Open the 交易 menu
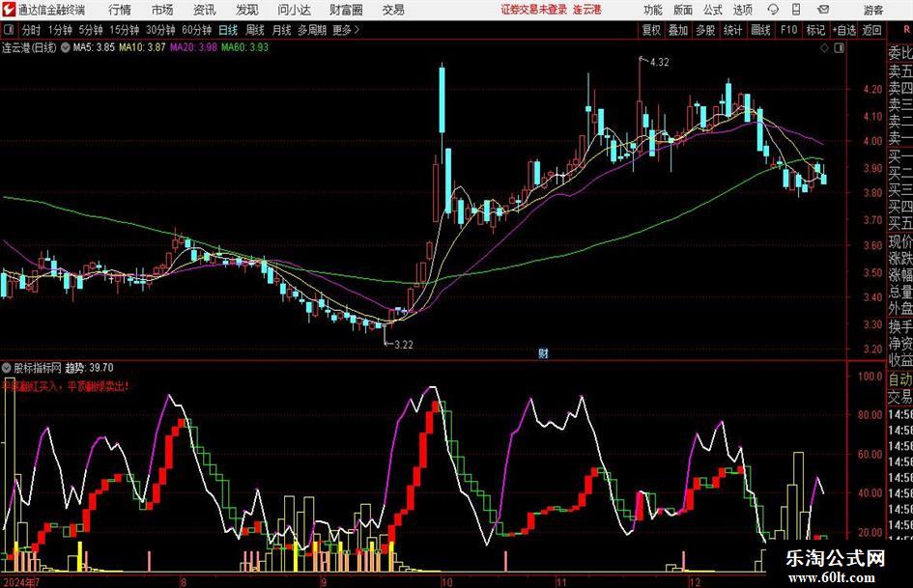 coord(393,10)
